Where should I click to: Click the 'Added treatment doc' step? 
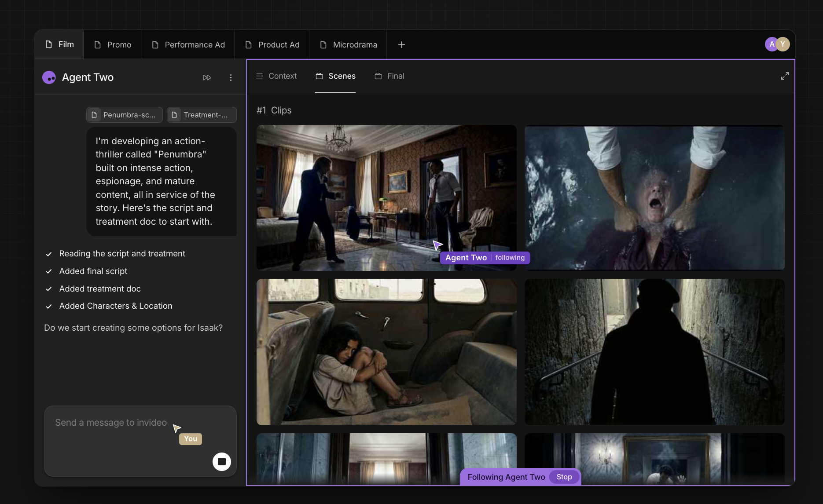100,289
